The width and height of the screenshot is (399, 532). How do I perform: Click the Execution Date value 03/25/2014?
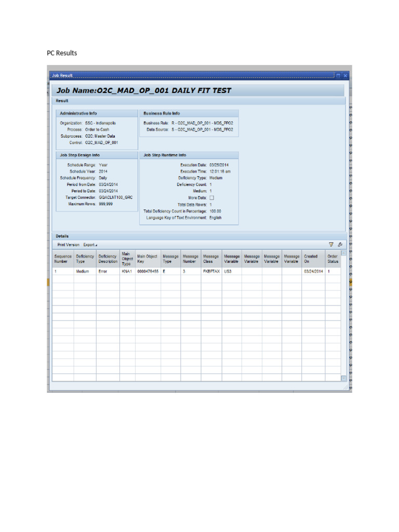[219, 165]
